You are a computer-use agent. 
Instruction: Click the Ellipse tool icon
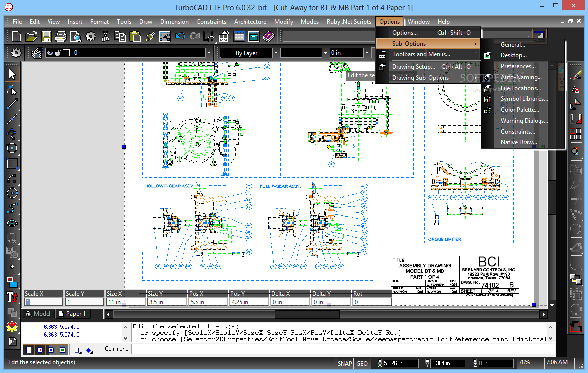[12, 223]
